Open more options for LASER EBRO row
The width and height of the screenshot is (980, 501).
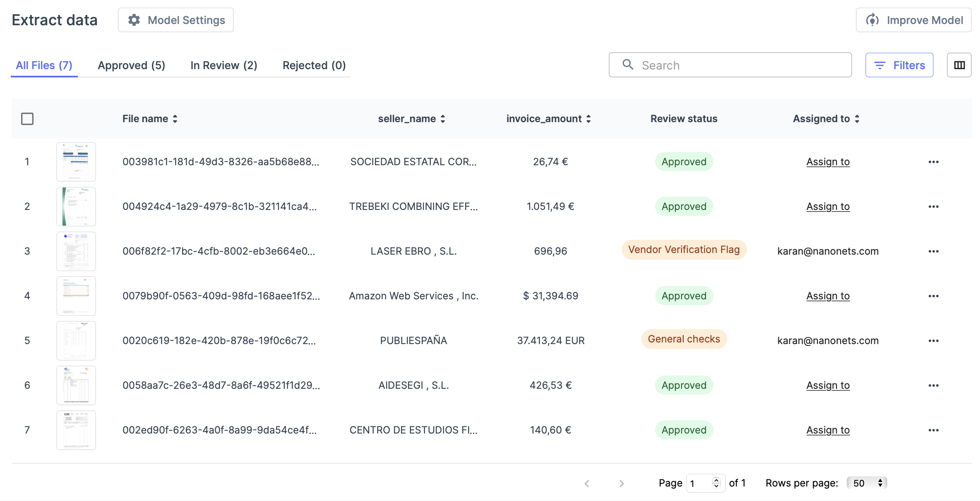coord(933,251)
